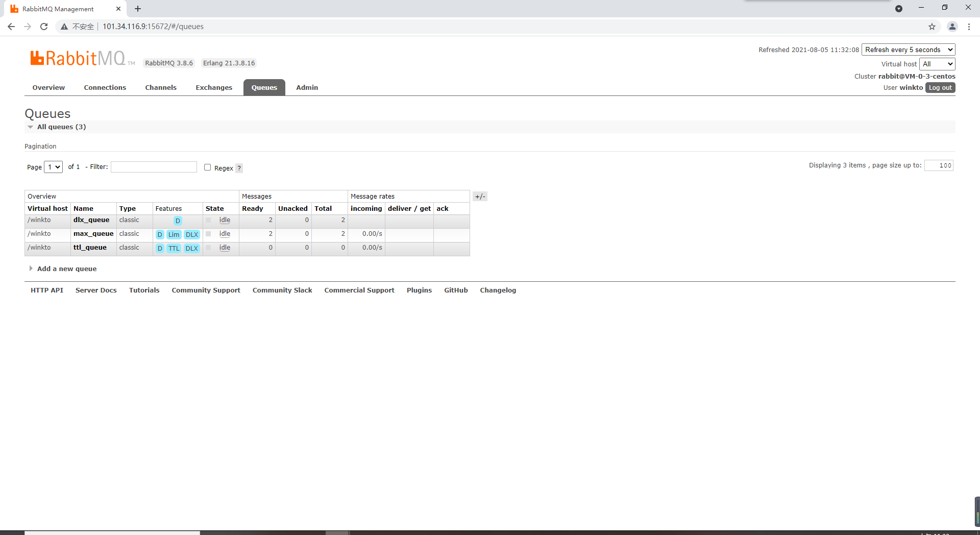Sort the table by State column
The width and height of the screenshot is (980, 535).
coord(215,209)
